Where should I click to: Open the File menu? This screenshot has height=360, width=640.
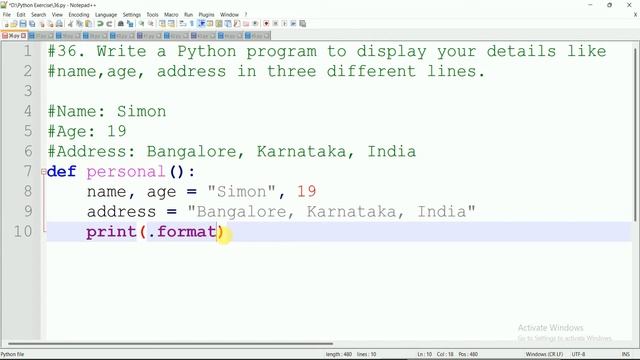tap(7, 14)
